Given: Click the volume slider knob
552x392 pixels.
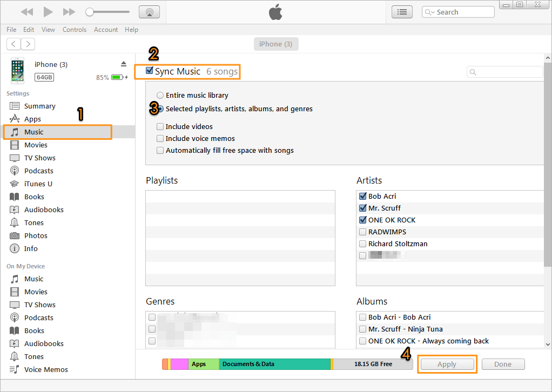Looking at the screenshot, I should [90, 12].
